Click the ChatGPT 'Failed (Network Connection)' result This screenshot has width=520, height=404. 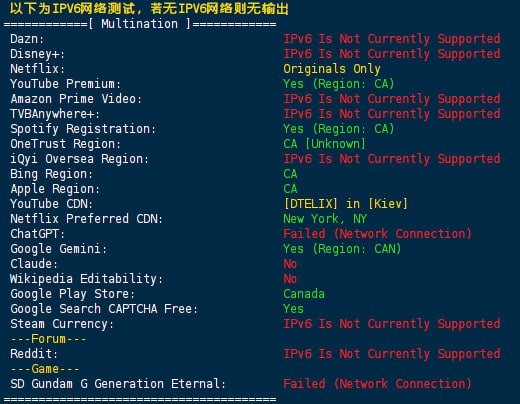[x=377, y=234]
